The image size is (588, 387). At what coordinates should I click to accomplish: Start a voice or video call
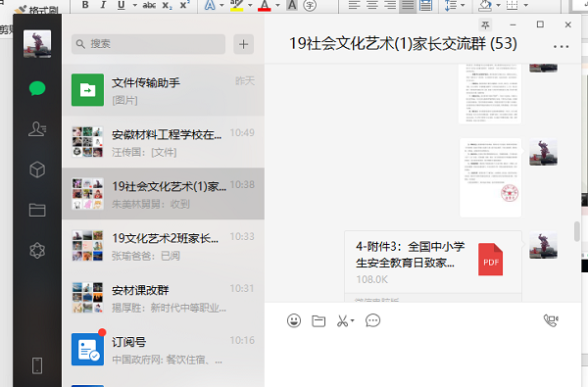[x=551, y=320]
